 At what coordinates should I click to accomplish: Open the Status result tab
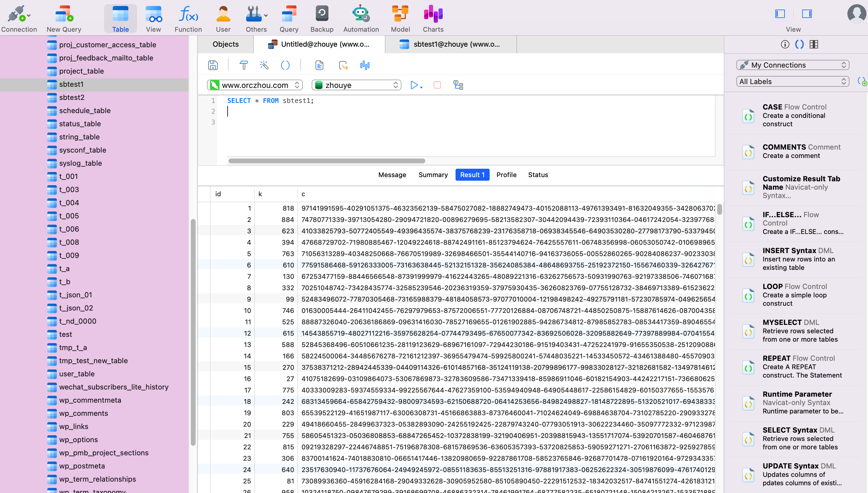pos(538,175)
